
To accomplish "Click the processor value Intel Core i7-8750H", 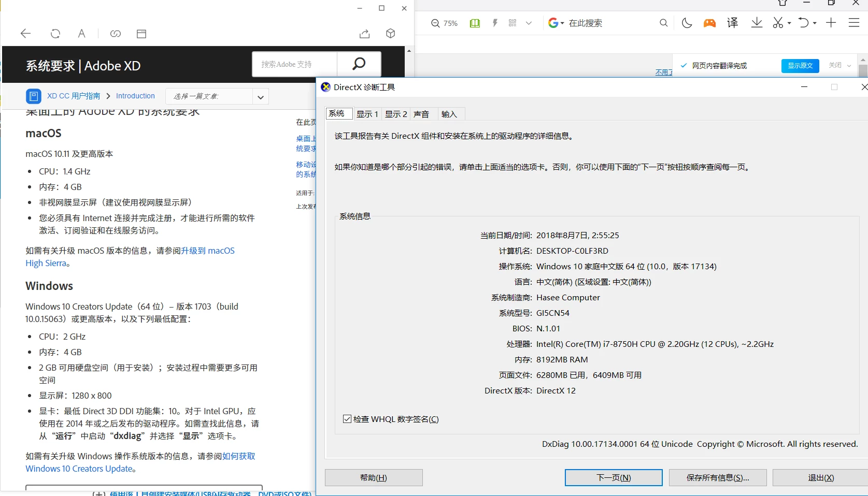I will click(x=655, y=344).
